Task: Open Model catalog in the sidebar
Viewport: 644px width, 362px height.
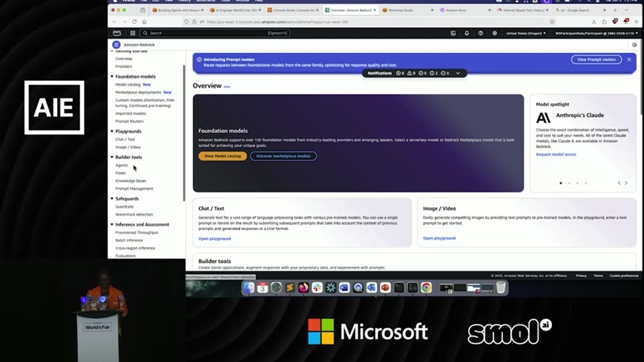Action: click(x=127, y=84)
